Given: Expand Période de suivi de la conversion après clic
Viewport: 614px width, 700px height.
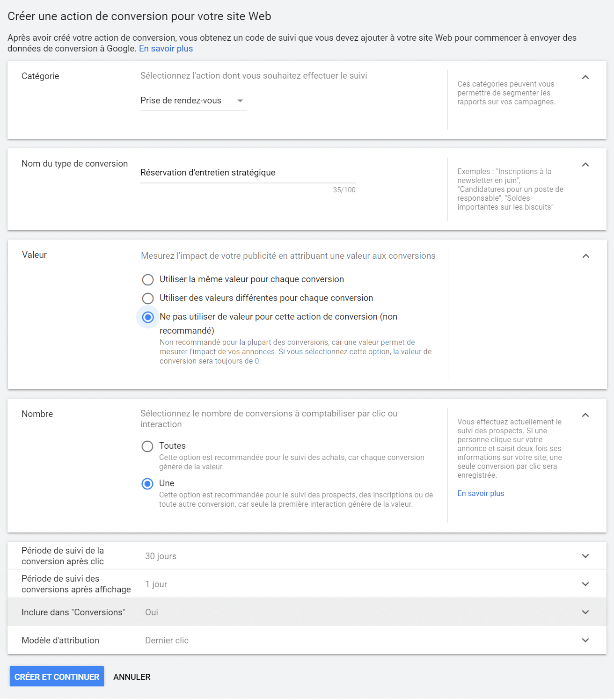Looking at the screenshot, I should (585, 556).
